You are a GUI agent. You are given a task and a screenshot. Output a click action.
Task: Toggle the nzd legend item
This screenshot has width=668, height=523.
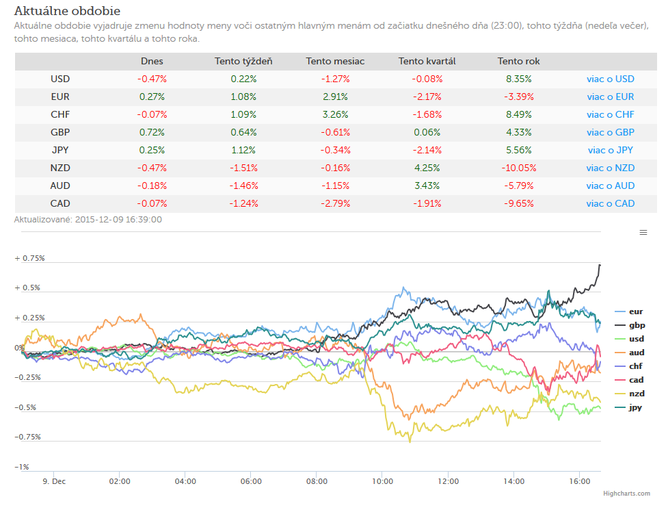(629, 394)
